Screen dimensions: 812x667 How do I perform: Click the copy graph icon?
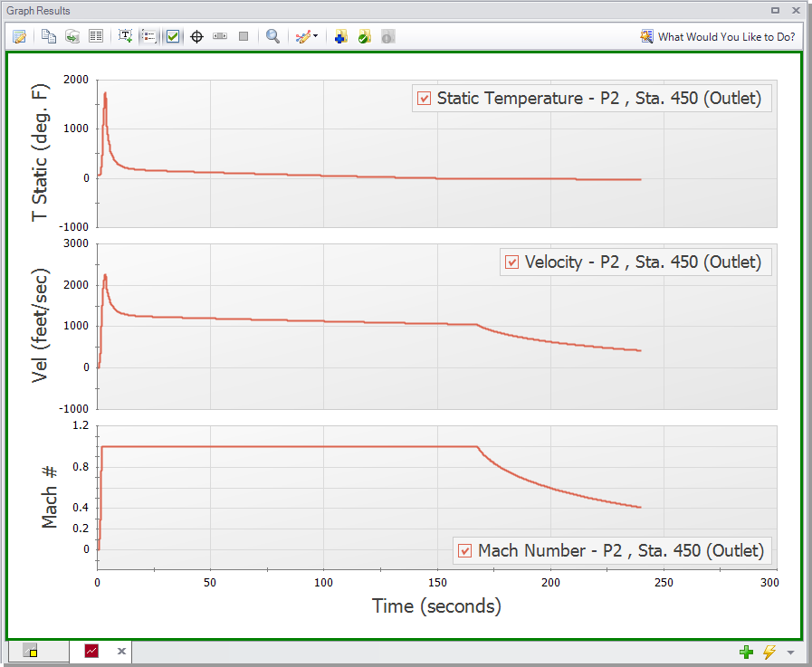point(49,37)
